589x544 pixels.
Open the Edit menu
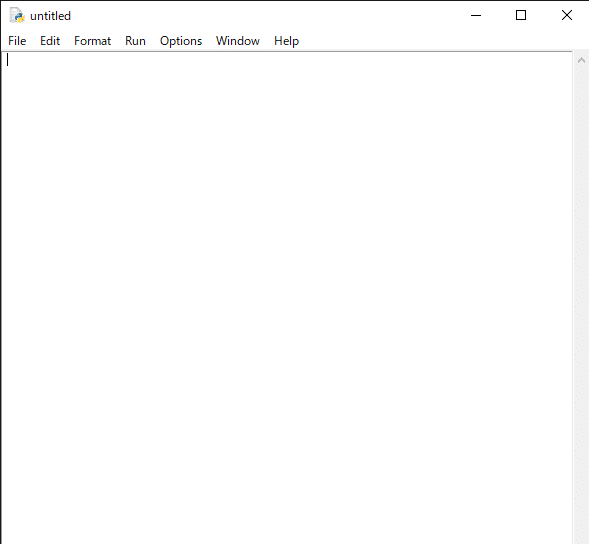click(x=50, y=41)
